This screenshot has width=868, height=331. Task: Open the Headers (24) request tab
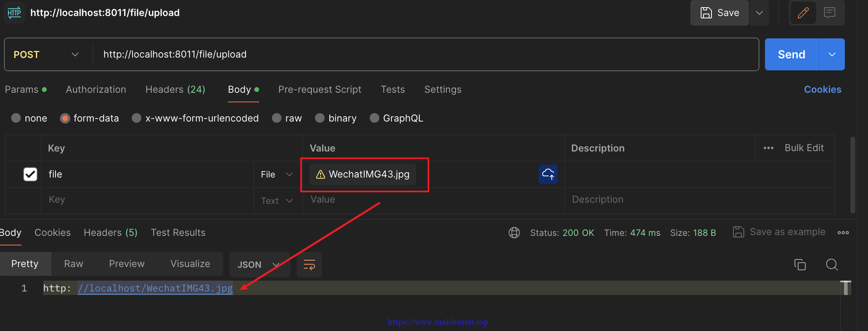coord(175,90)
